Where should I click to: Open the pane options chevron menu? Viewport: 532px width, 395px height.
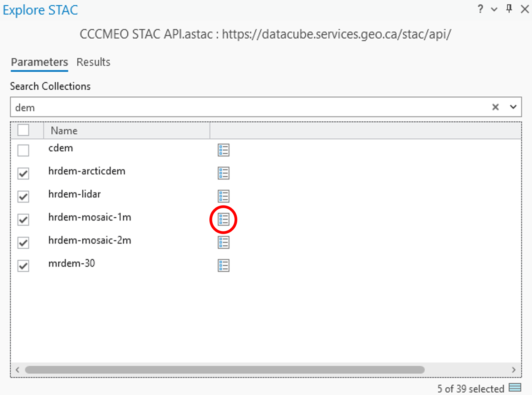pyautogui.click(x=494, y=10)
